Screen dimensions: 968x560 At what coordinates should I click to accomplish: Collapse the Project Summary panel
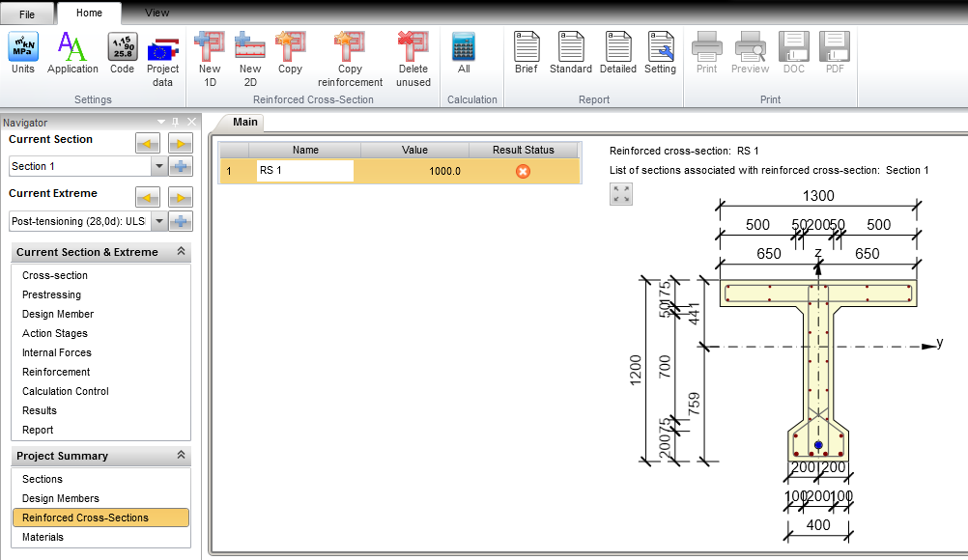pyautogui.click(x=179, y=455)
